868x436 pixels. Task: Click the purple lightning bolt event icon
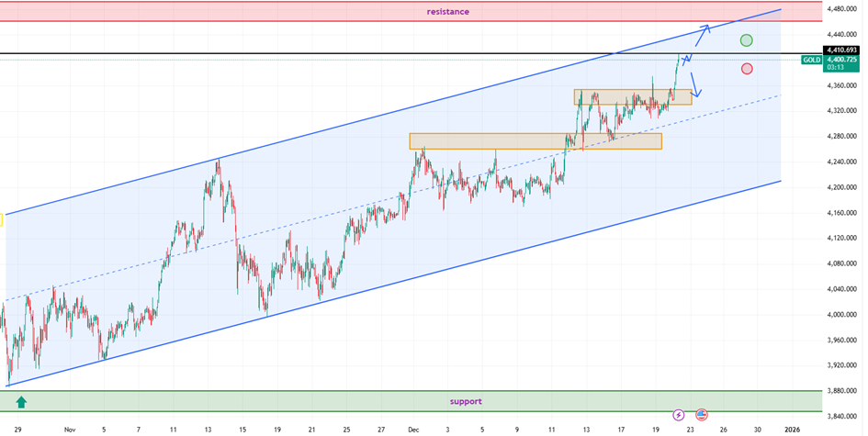679,415
